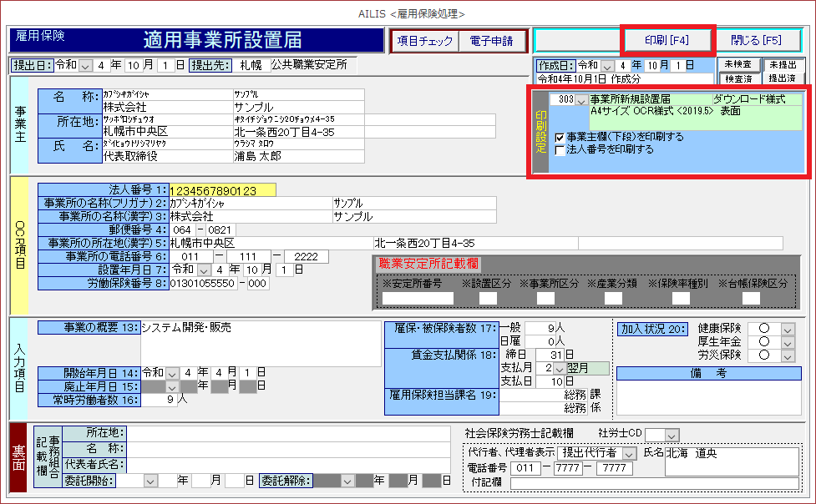
Task: Enable 法人番号を印刷する checkbox
Action: click(560, 150)
